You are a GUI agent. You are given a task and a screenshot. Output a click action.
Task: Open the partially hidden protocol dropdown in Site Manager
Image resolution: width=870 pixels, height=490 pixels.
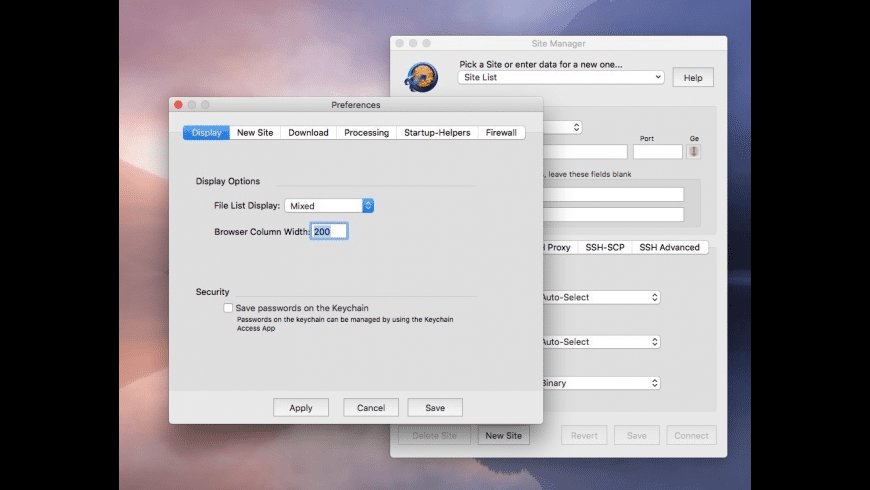pyautogui.click(x=563, y=127)
